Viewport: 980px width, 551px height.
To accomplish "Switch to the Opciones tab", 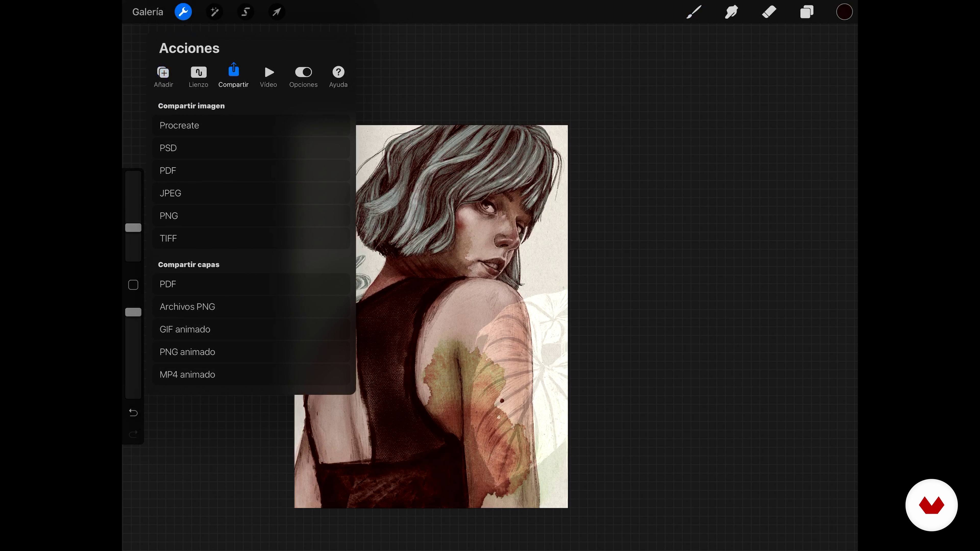I will pyautogui.click(x=303, y=77).
